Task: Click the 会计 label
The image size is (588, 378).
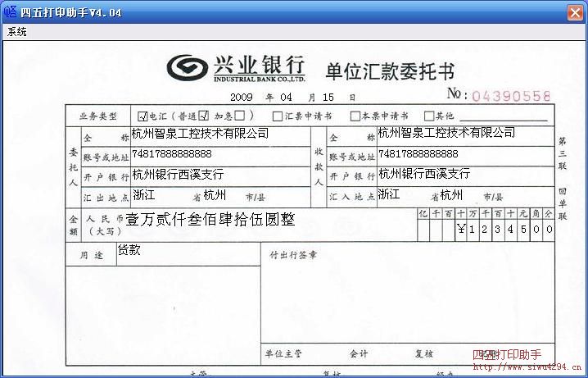Action: point(359,353)
